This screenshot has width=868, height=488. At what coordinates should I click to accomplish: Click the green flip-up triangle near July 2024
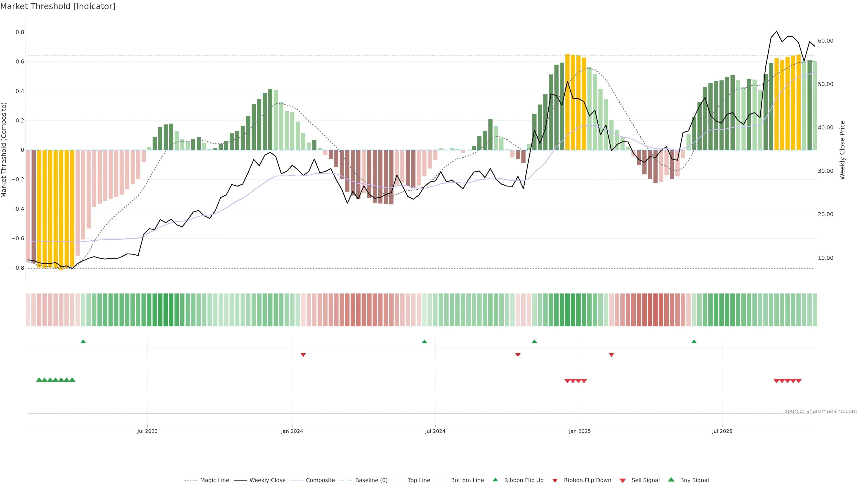(x=424, y=342)
